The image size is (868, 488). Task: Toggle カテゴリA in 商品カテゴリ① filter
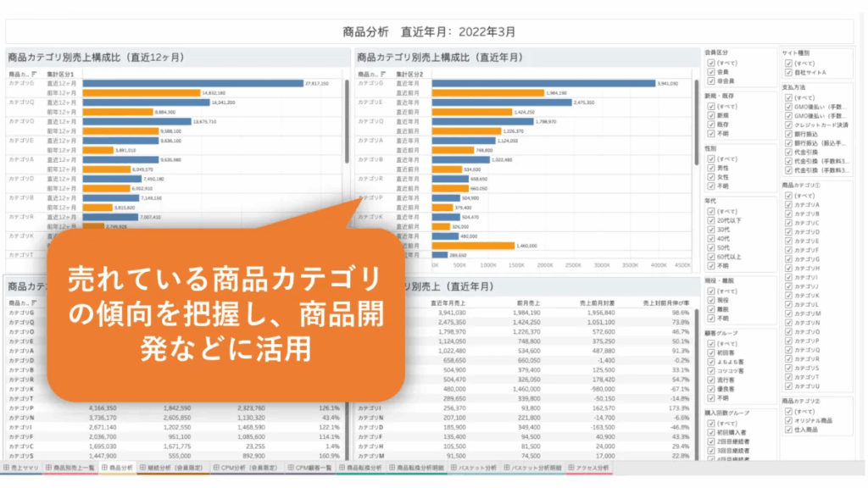(x=788, y=205)
